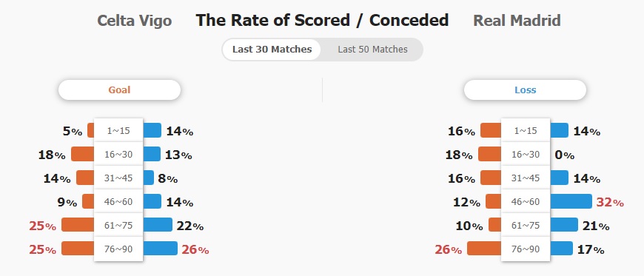Click the orange 25% bar for 61~75 Goal

pos(78,225)
